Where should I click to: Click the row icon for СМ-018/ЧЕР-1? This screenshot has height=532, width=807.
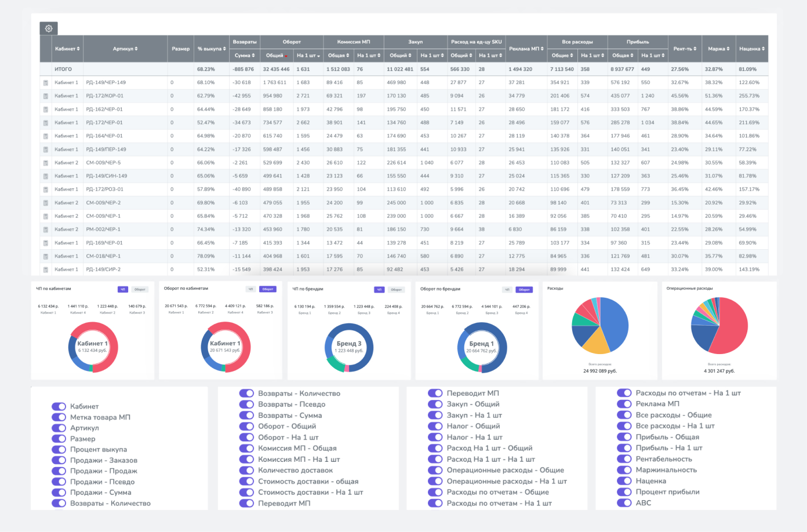(x=46, y=256)
